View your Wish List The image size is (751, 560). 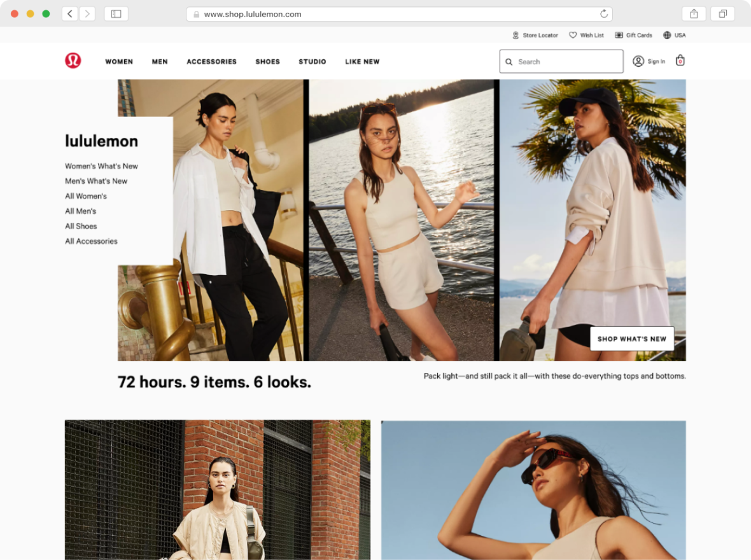point(586,35)
